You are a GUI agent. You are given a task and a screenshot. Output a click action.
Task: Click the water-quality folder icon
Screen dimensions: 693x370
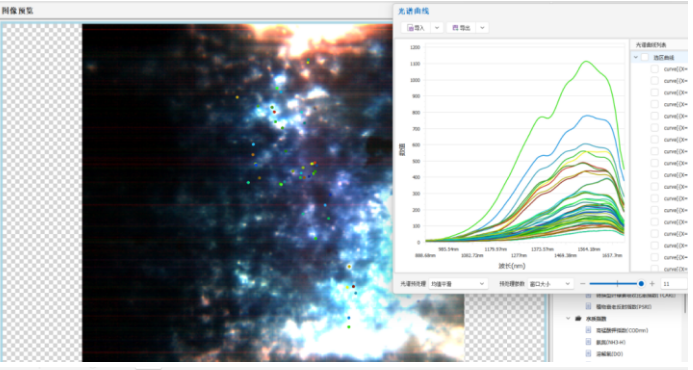[x=578, y=318]
